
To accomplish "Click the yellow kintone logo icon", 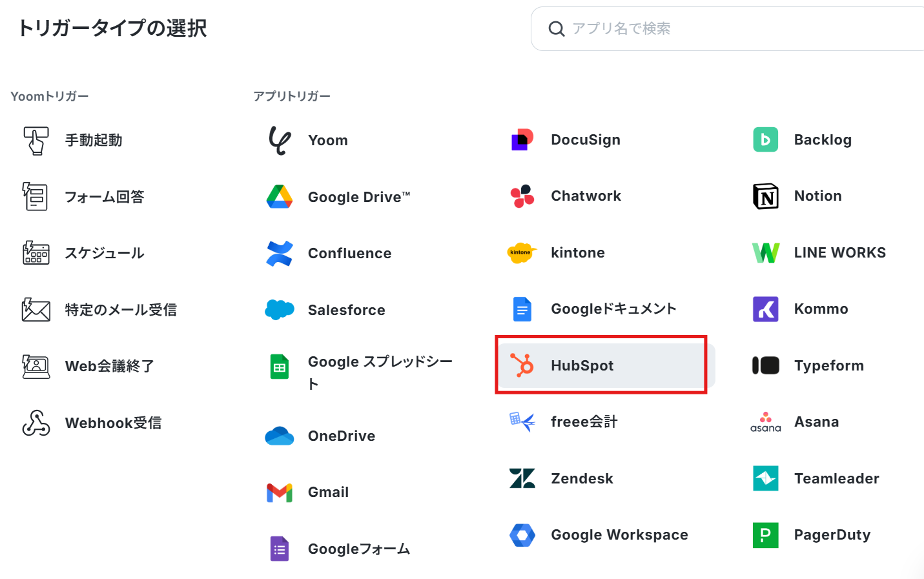I will click(x=522, y=252).
